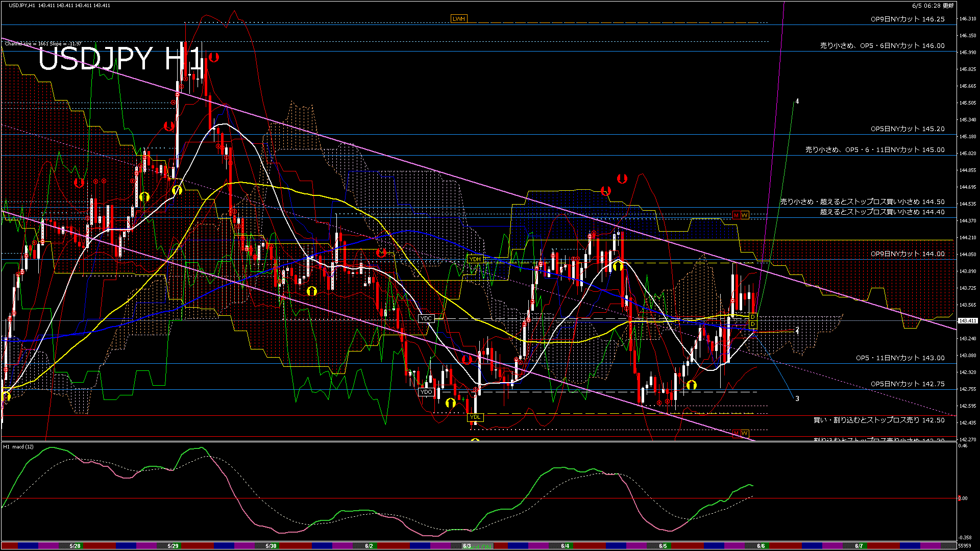
Task: Select the YDO level tag
Action: (426, 392)
